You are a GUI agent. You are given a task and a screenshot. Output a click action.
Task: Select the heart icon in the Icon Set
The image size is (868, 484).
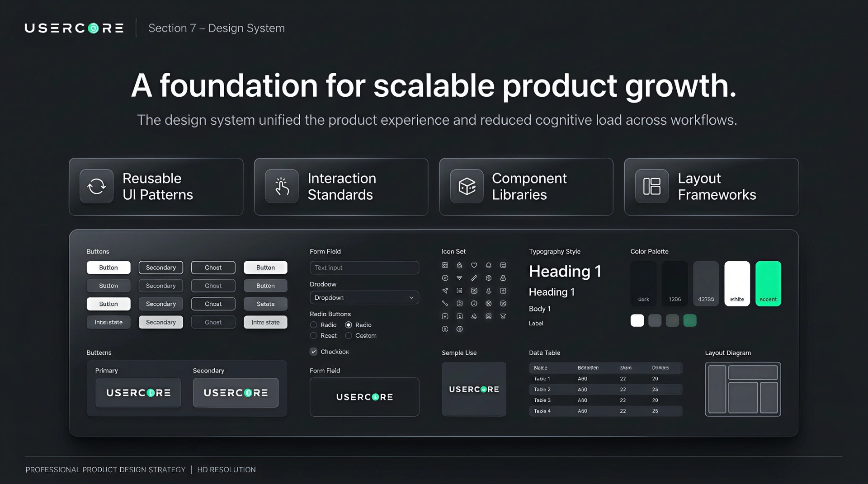coord(474,265)
